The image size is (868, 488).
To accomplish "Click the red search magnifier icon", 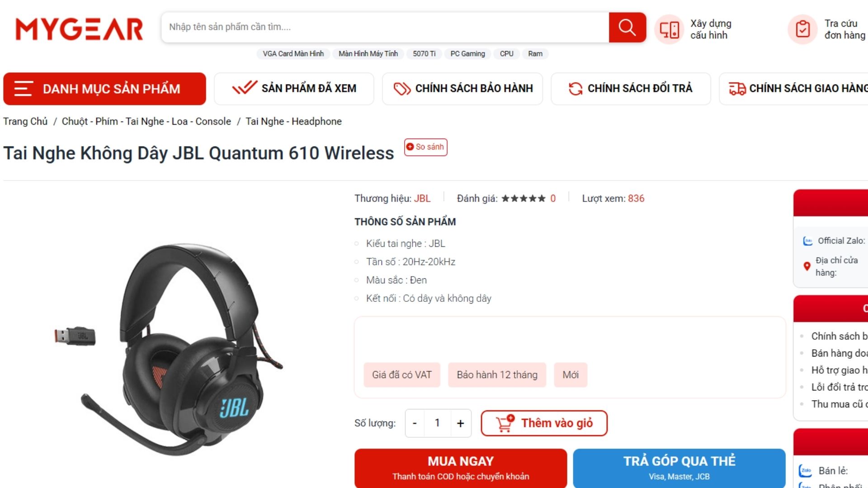I will point(627,28).
